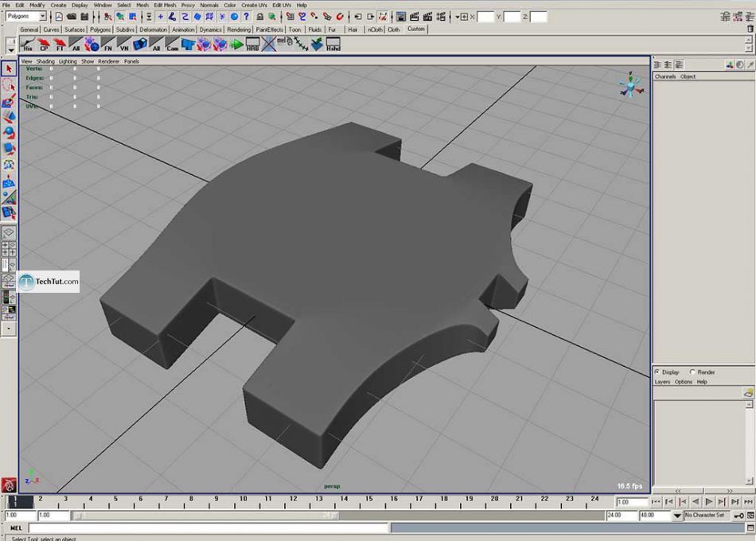Viewport: 756px width, 541px height.
Task: Activate the Lasso select tool
Action: [x=9, y=85]
